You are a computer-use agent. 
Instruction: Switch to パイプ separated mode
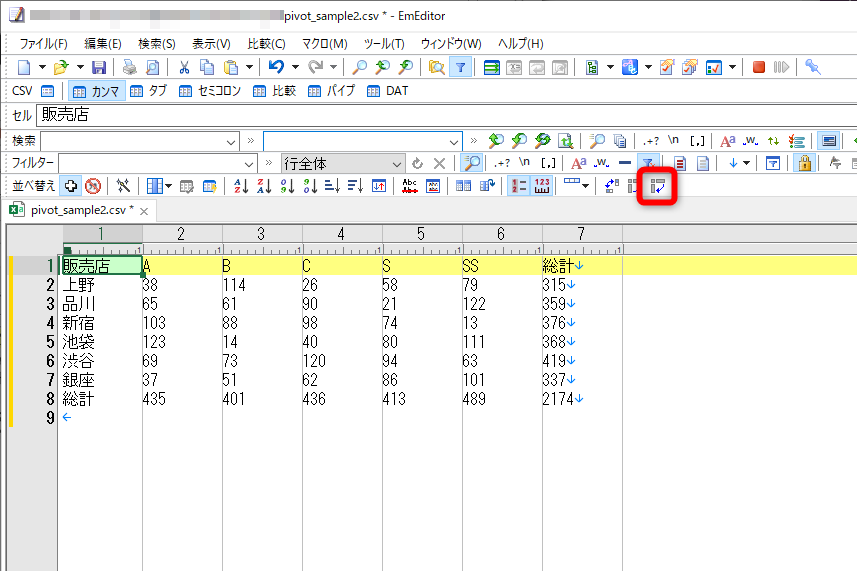(332, 91)
